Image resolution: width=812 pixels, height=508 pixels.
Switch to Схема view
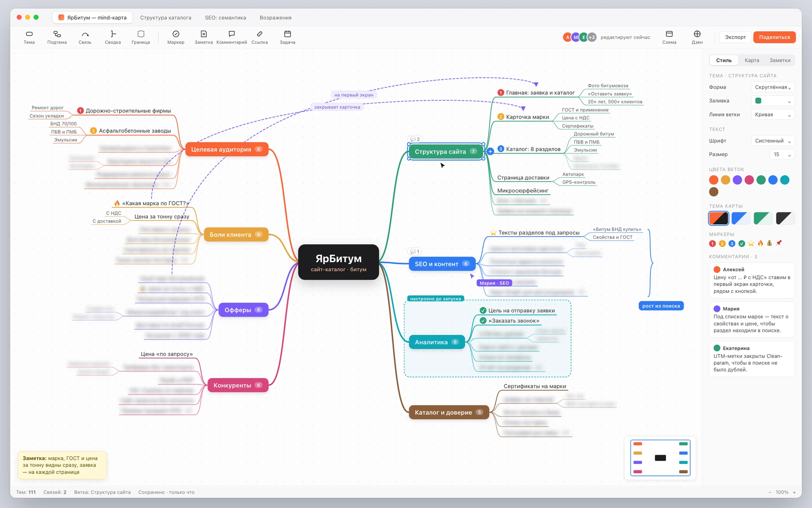pos(669,37)
